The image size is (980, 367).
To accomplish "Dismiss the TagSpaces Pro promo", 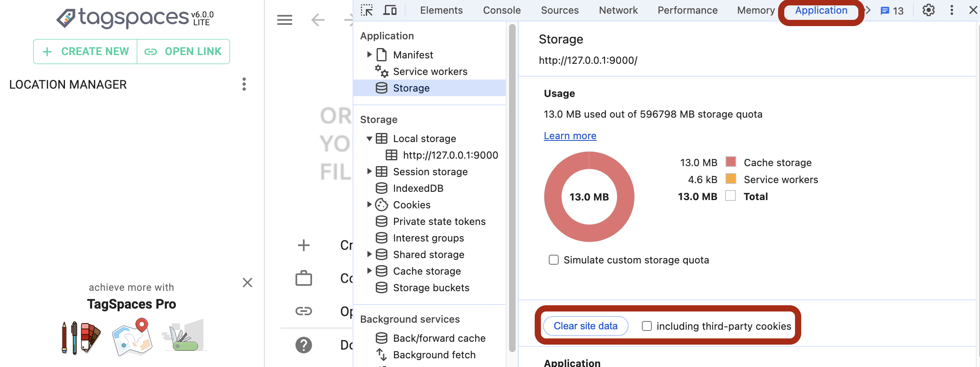I will pos(247,282).
